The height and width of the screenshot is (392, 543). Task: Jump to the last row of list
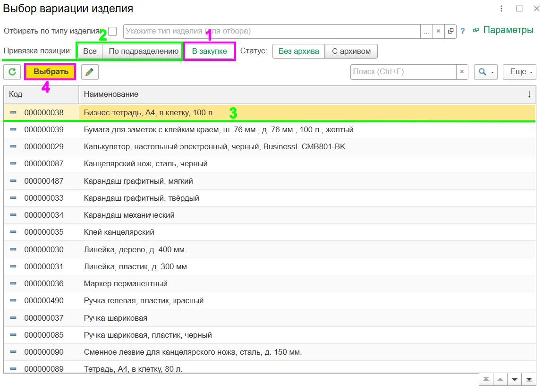pyautogui.click(x=529, y=380)
